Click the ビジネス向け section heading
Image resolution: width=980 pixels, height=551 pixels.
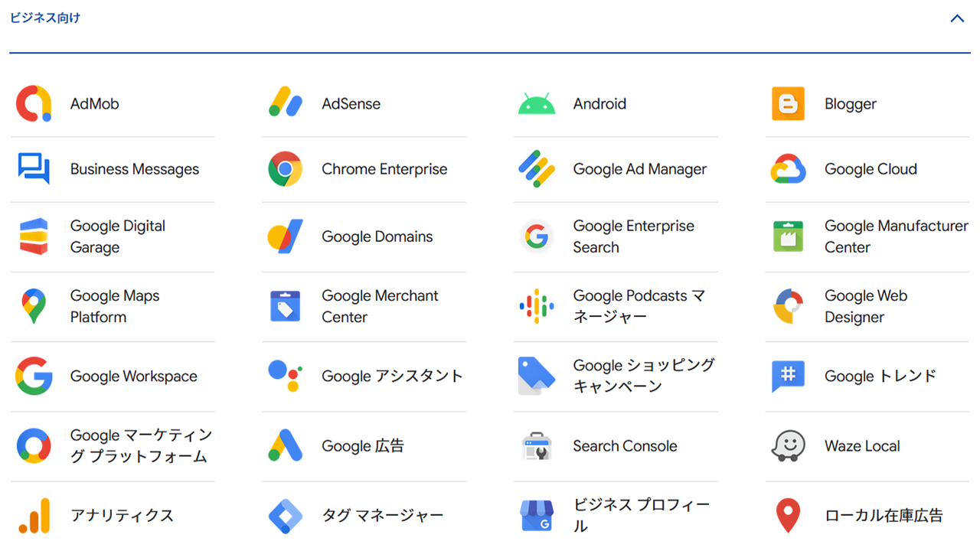44,18
